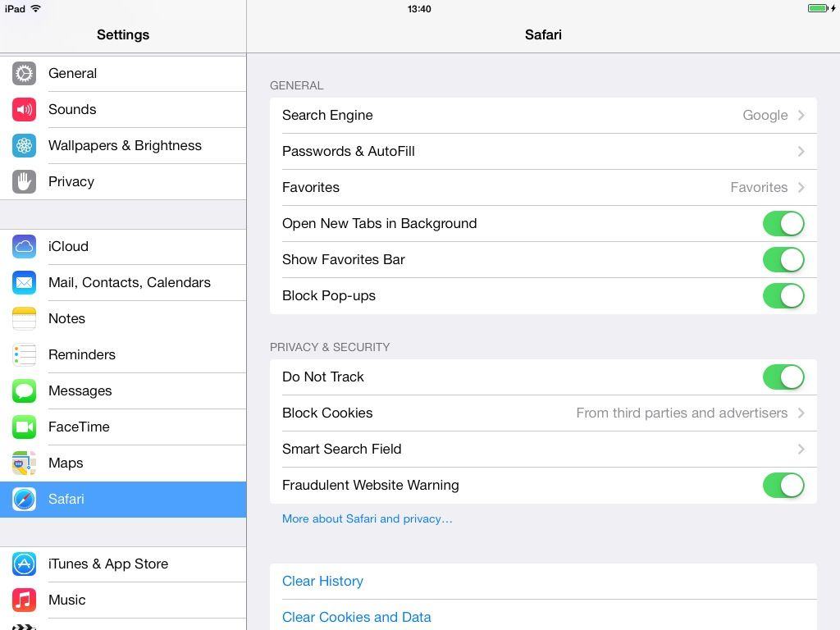
Task: Click the FaceTime camera icon
Action: click(24, 427)
